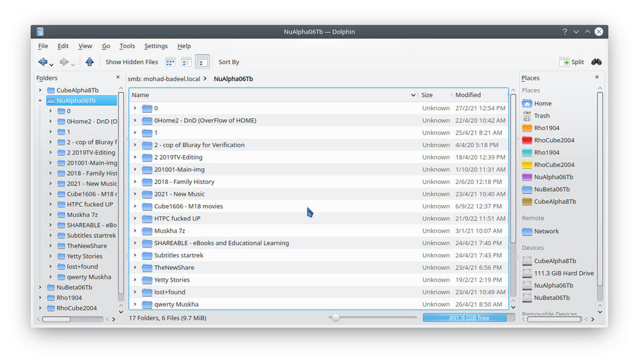
Task: Open the purple NuAlpha06Tb place
Action: click(x=548, y=177)
